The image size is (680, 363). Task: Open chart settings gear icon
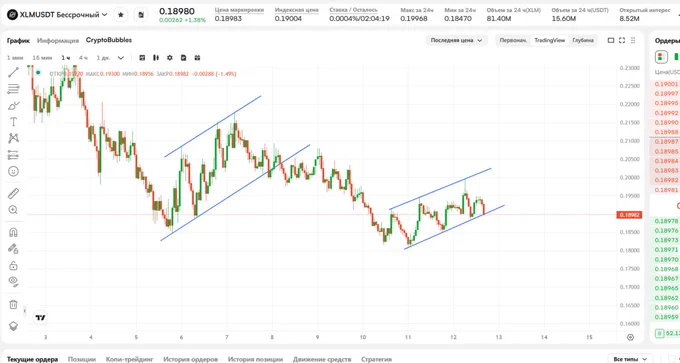(170, 58)
